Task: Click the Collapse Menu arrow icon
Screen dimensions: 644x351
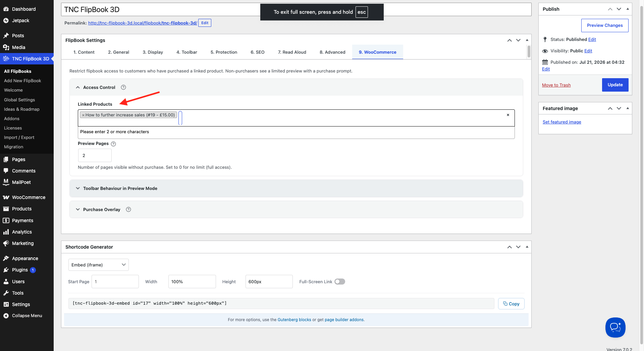Action: 6,316
